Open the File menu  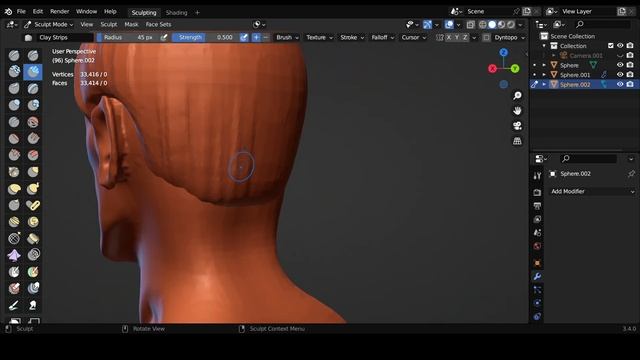point(21,11)
